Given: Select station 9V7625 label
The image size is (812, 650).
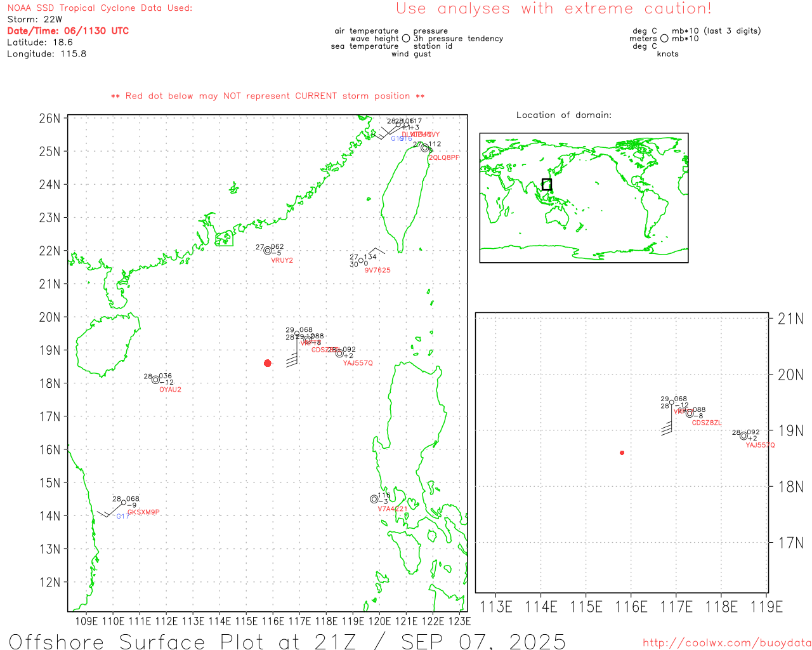Looking at the screenshot, I should 377,270.
